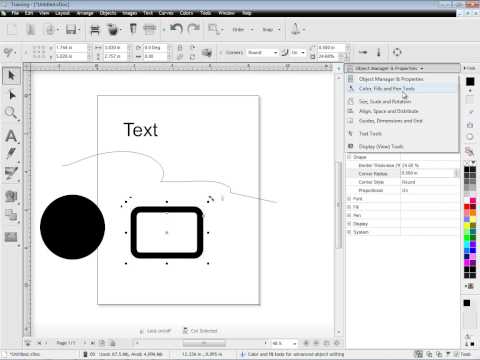
Task: Click the Proportional property value
Action: point(429,190)
